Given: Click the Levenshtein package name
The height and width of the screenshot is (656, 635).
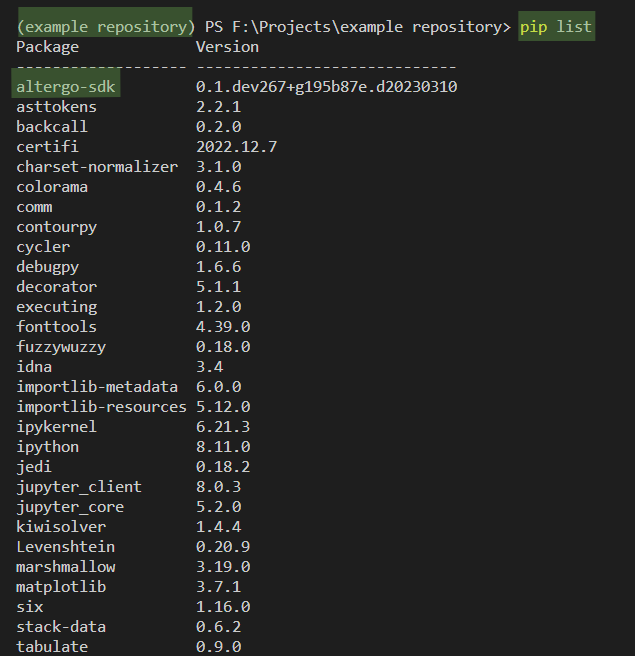Looking at the screenshot, I should tap(65, 547).
